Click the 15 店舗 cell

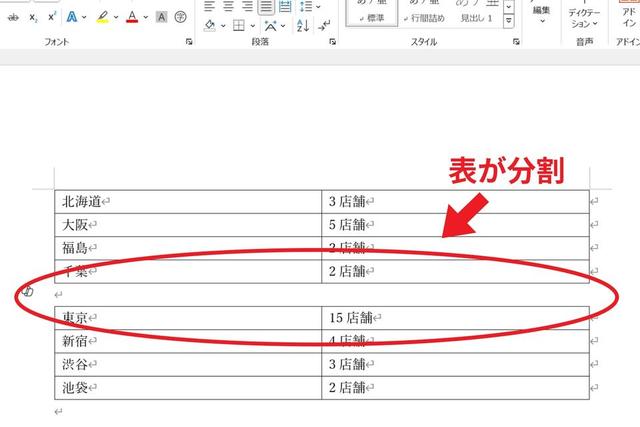tap(456, 318)
